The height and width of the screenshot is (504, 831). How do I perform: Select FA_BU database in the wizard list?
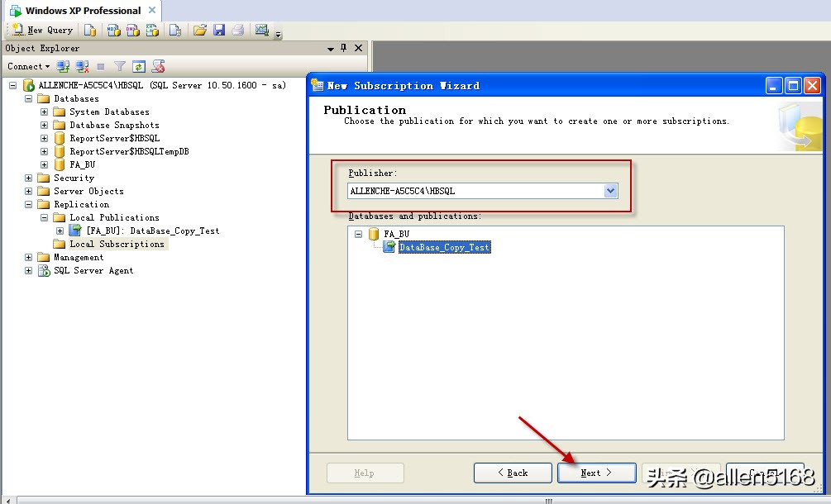[x=396, y=234]
